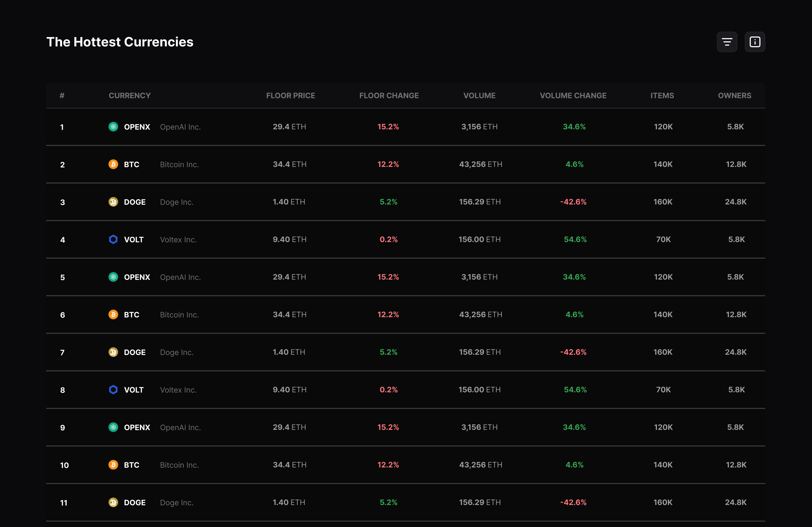Click 54.6% volume change in row 4

[575, 239]
